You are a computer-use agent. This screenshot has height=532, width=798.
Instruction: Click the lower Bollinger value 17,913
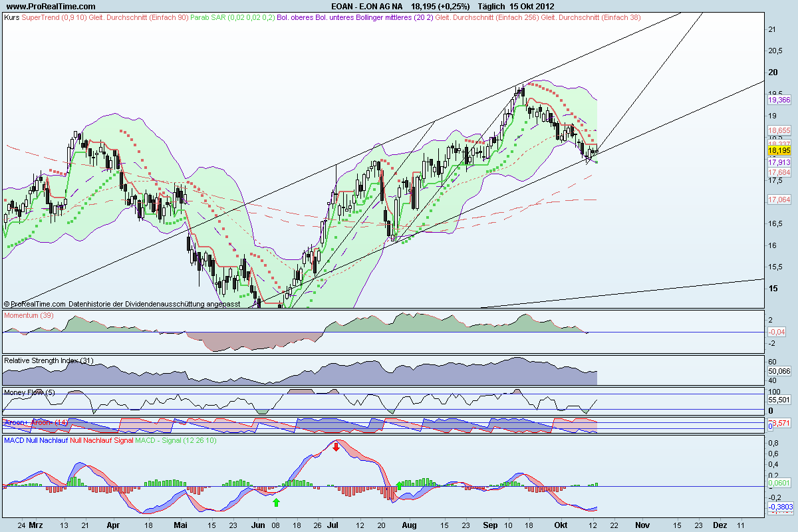(x=779, y=162)
